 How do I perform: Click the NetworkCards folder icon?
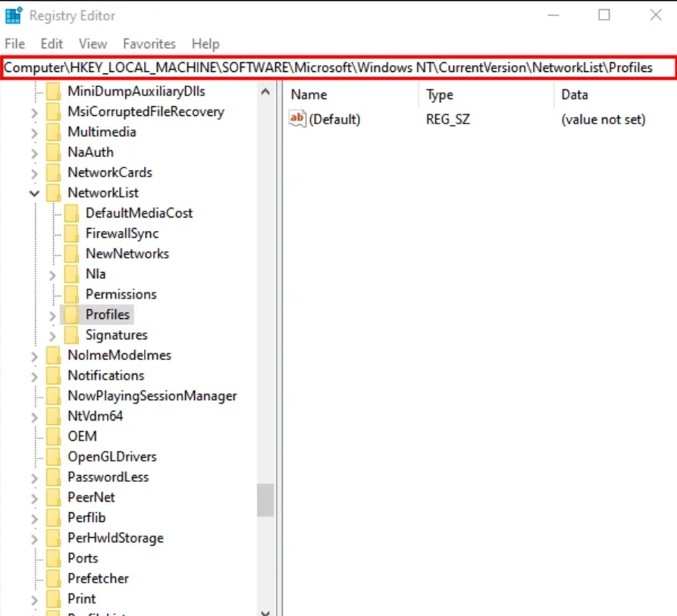pyautogui.click(x=53, y=173)
